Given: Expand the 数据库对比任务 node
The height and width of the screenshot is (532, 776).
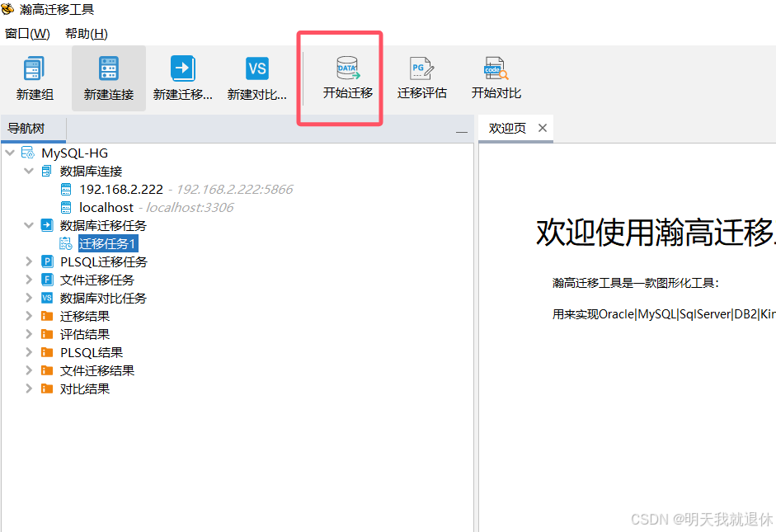Looking at the screenshot, I should click(x=29, y=298).
